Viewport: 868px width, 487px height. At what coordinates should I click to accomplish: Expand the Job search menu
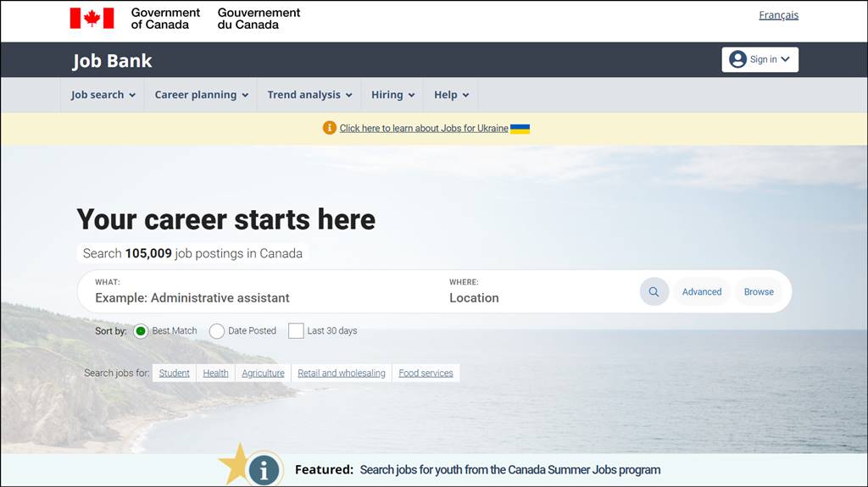103,95
